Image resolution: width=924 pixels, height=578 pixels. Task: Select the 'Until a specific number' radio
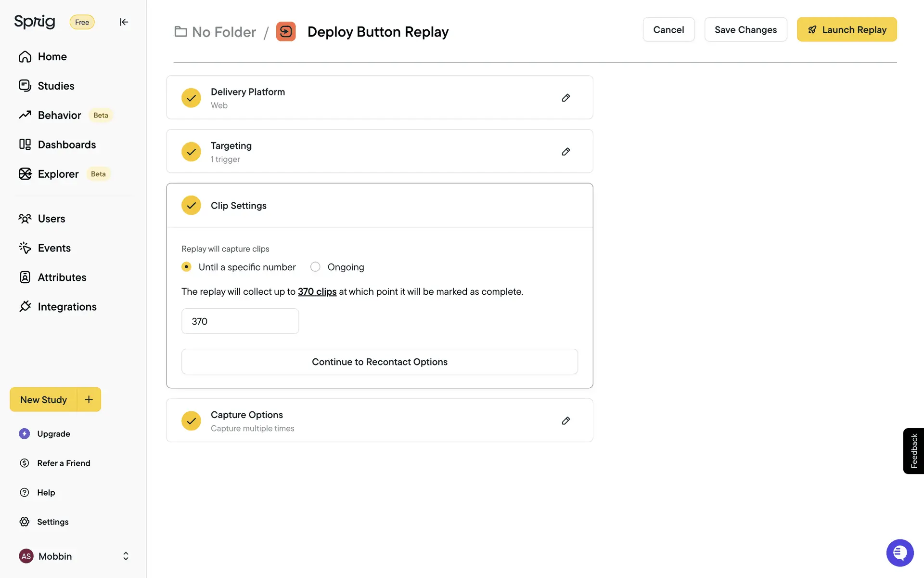coord(187,267)
